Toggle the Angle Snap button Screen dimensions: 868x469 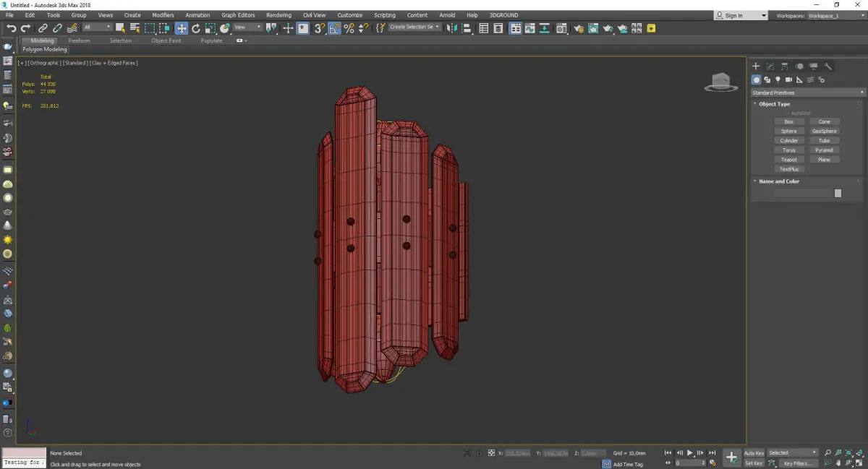334,28
